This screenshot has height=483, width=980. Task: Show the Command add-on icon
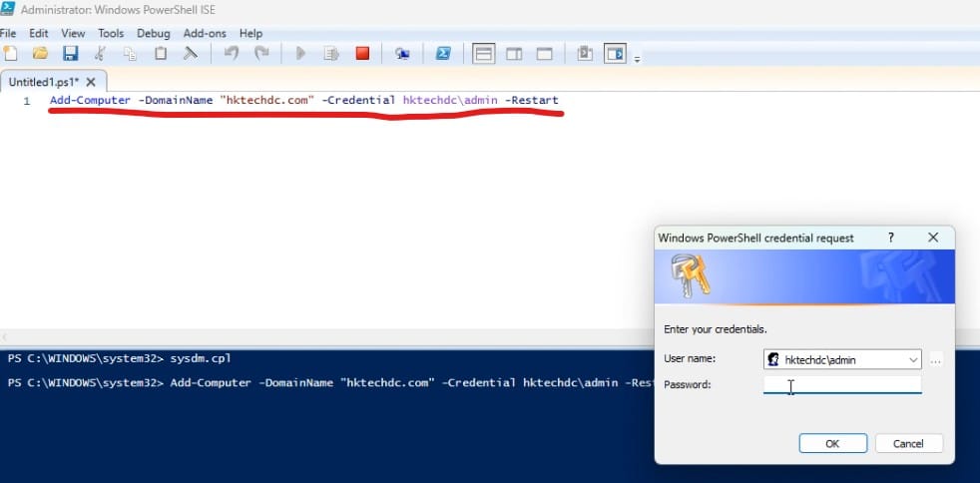615,54
